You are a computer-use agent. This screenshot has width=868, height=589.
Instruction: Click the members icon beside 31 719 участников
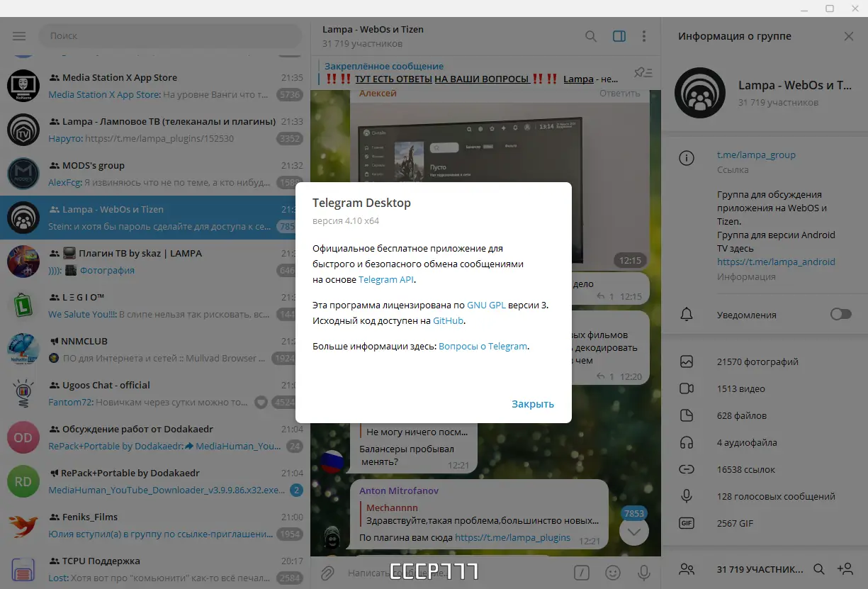click(x=686, y=568)
